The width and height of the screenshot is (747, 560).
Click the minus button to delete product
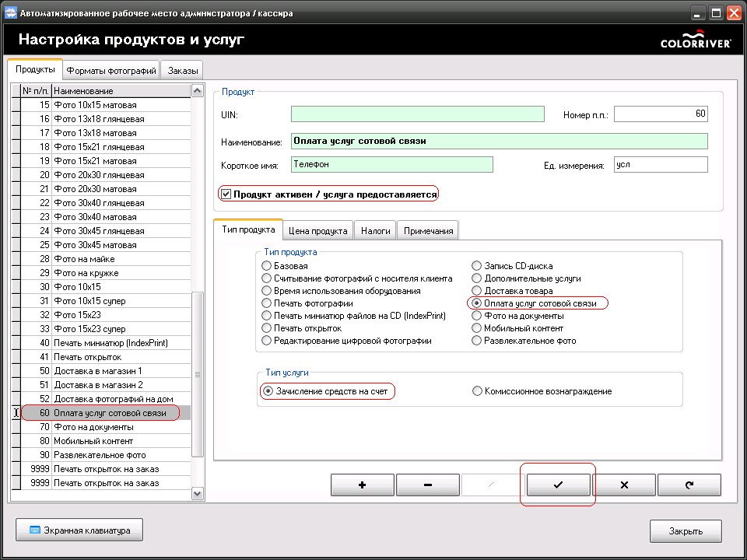point(427,485)
